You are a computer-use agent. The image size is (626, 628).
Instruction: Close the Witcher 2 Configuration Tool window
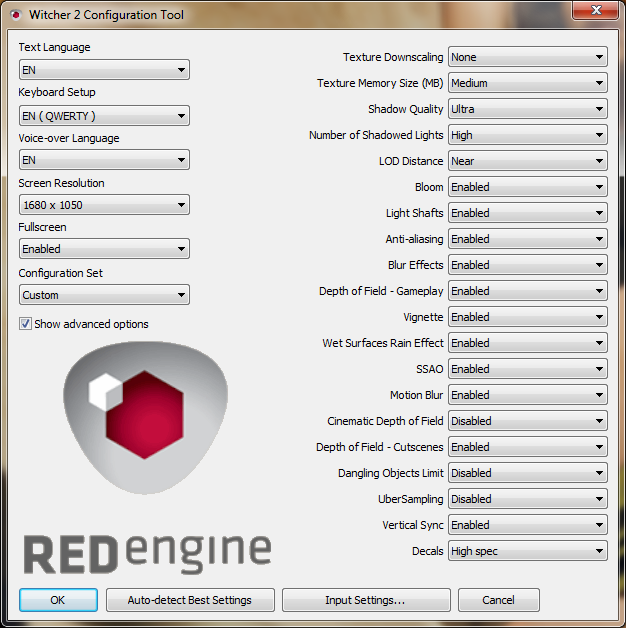click(x=596, y=10)
